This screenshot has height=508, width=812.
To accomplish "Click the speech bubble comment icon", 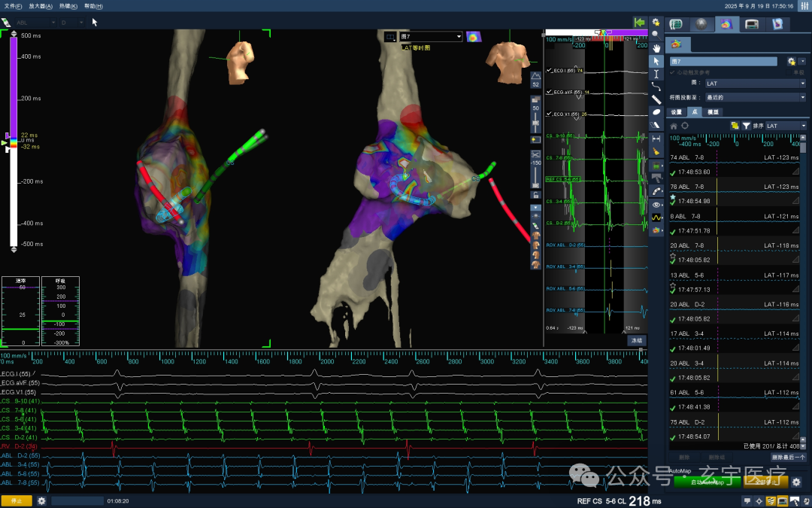I will coord(747,501).
